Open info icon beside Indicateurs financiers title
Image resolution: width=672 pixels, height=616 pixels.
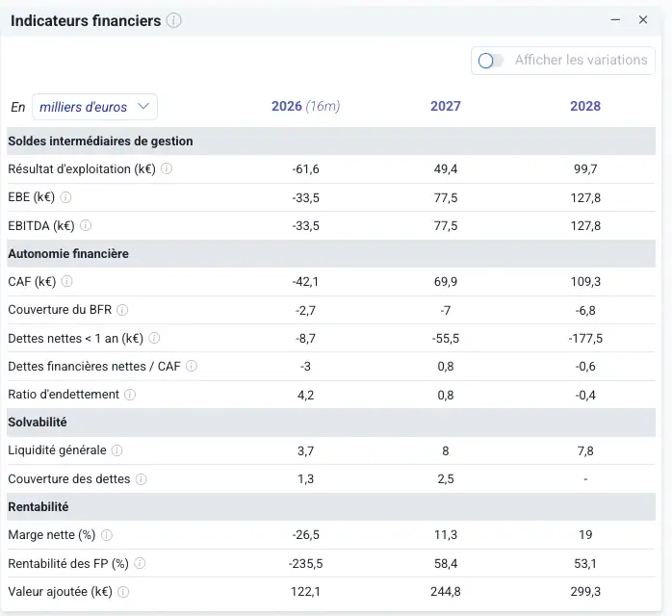pyautogui.click(x=173, y=20)
